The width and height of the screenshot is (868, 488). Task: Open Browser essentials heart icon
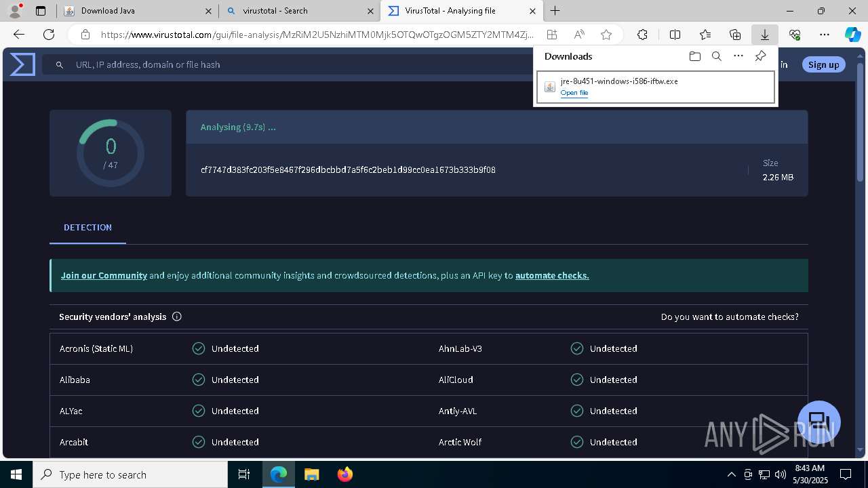[795, 35]
